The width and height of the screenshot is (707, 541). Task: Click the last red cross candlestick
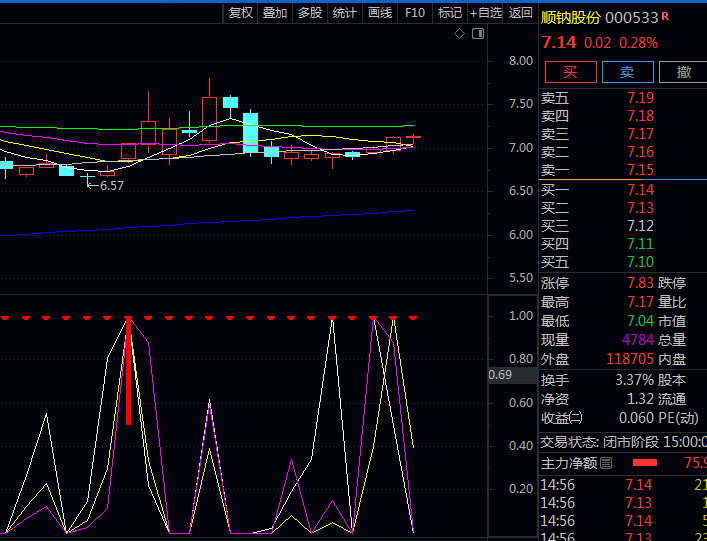click(413, 138)
